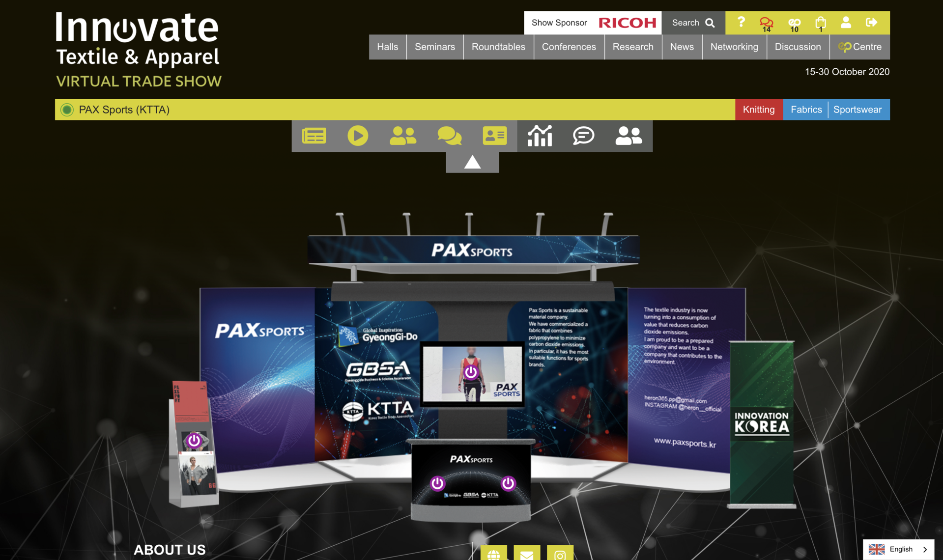Select the Knitting category tag
This screenshot has width=943, height=560.
click(x=759, y=110)
